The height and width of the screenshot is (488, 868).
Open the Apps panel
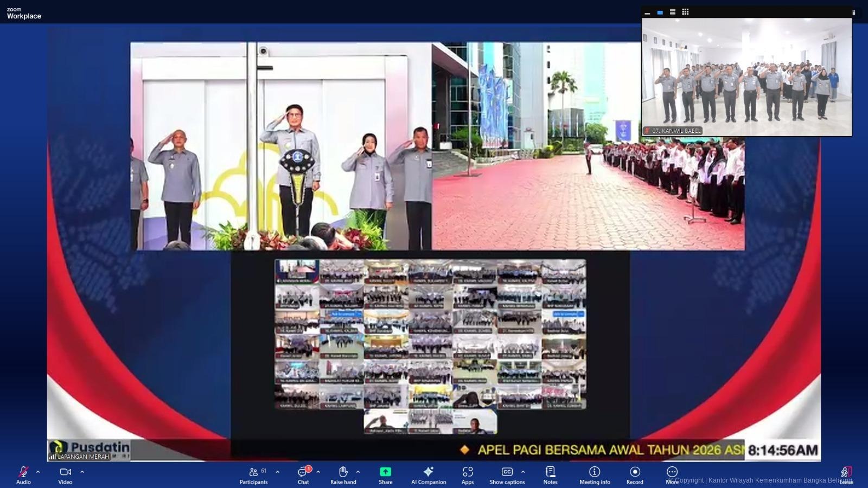coord(467,472)
